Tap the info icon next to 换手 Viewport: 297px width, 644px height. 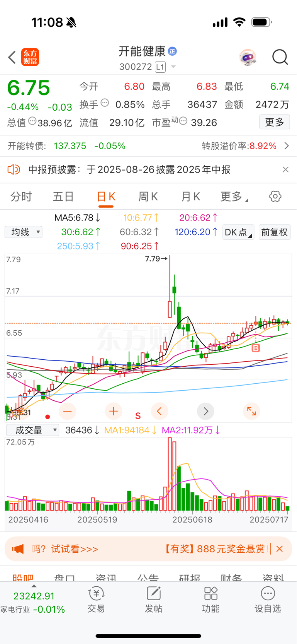click(x=105, y=103)
